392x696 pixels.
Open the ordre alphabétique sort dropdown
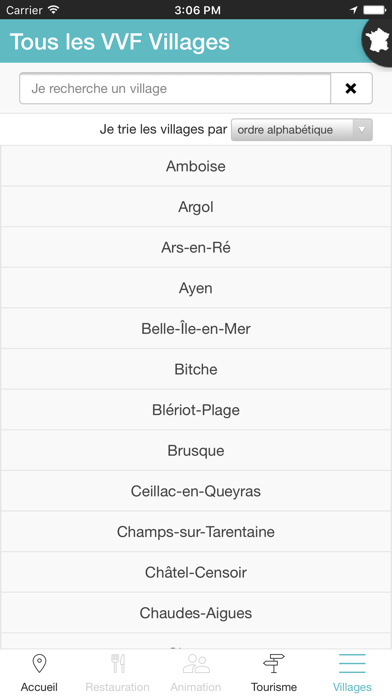[301, 130]
